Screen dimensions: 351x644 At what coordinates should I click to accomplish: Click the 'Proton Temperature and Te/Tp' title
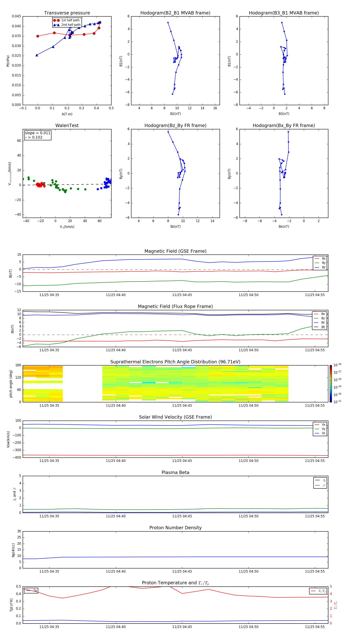[175, 583]
